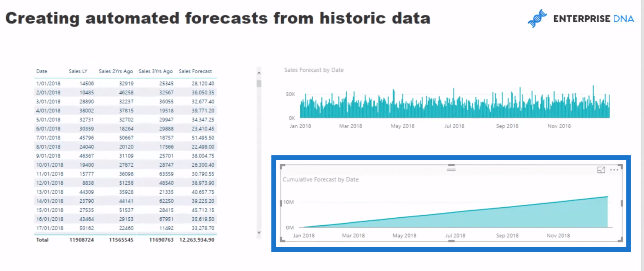Sort table by Sales 3Yrs Ago header
This screenshot has width=644, height=271.
[x=156, y=71]
